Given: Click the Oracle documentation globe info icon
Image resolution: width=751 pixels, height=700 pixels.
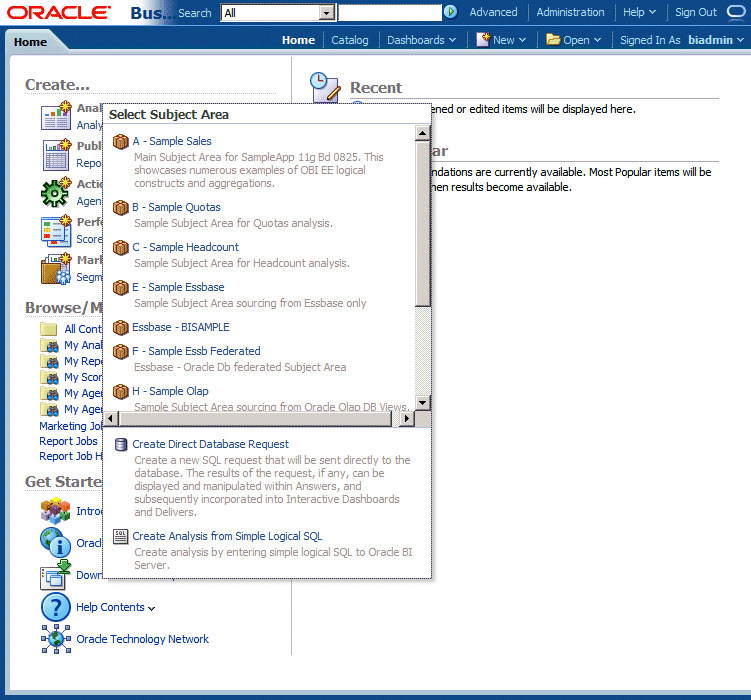Looking at the screenshot, I should pos(56,542).
